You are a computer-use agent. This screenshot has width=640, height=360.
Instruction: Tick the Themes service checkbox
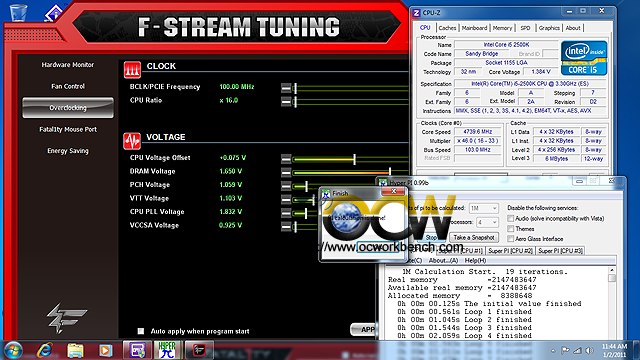pos(511,229)
